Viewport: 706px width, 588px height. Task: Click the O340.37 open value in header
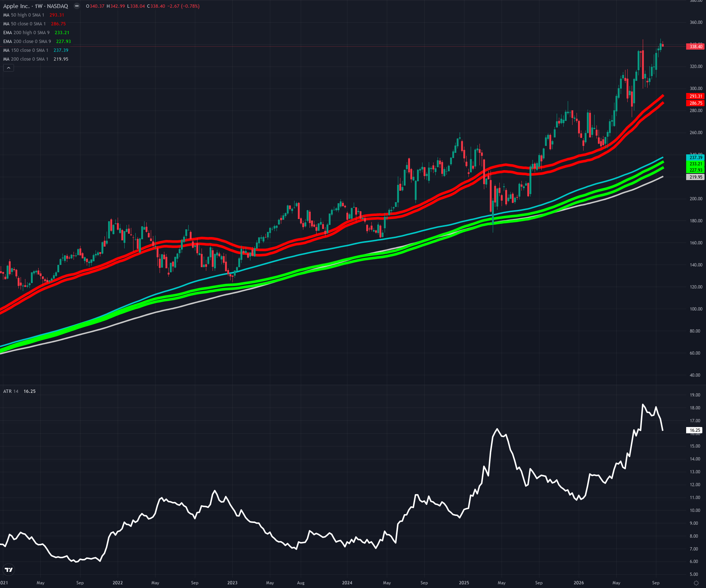tap(95, 6)
